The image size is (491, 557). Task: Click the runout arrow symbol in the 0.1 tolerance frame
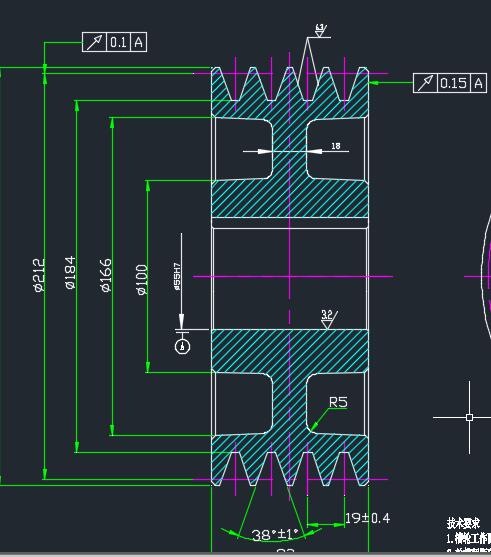[94, 42]
